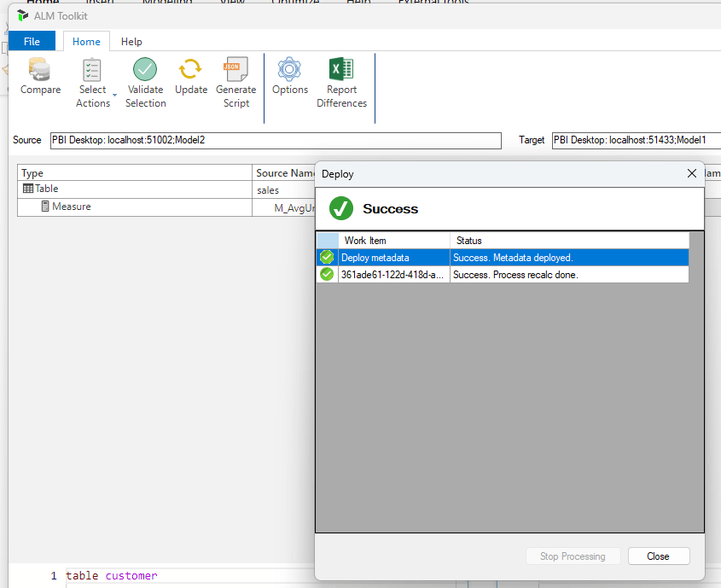Click the Validate Selection checkmark icon
The image size is (721, 588).
[145, 70]
